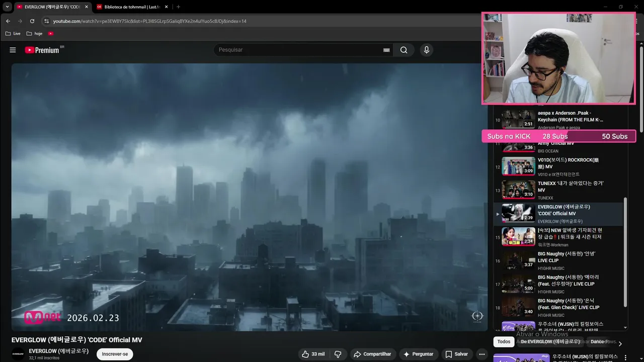Open BIG Naughty thumbnail showing 5:00
This screenshot has width=644, height=362.
518,284
